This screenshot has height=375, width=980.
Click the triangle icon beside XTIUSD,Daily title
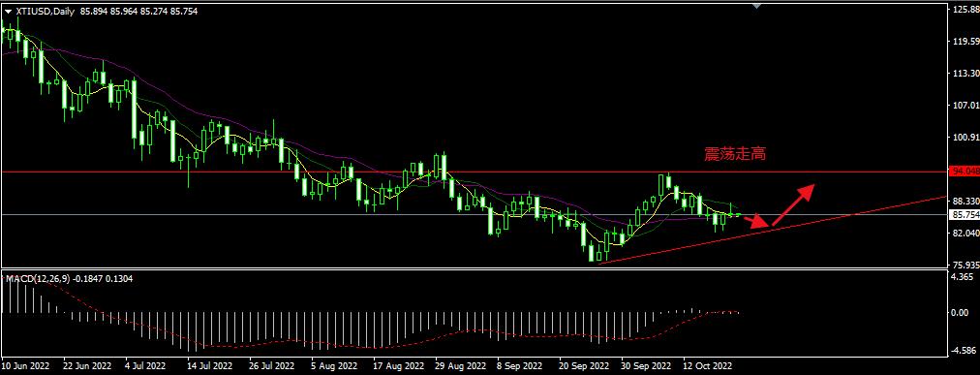tap(8, 12)
